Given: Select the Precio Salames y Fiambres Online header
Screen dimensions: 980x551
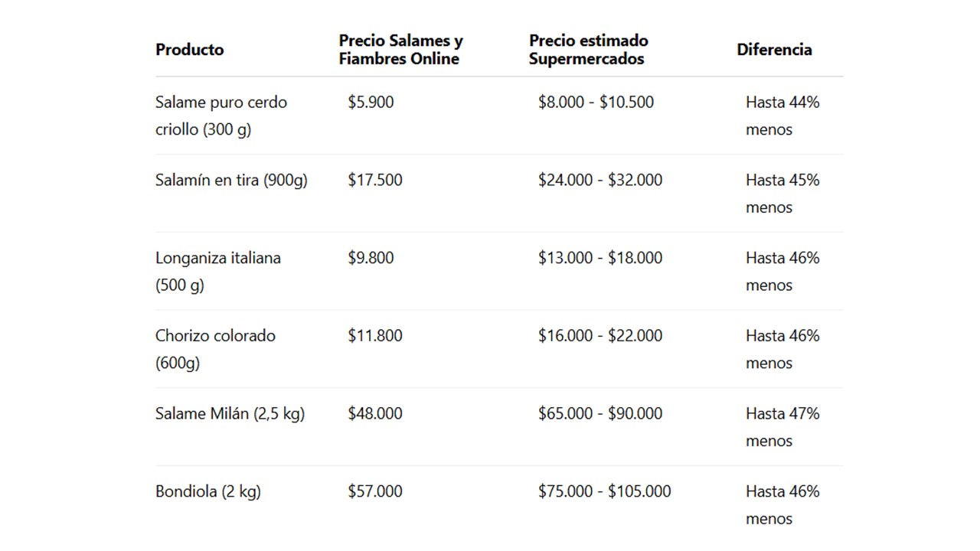Looking at the screenshot, I should [401, 50].
